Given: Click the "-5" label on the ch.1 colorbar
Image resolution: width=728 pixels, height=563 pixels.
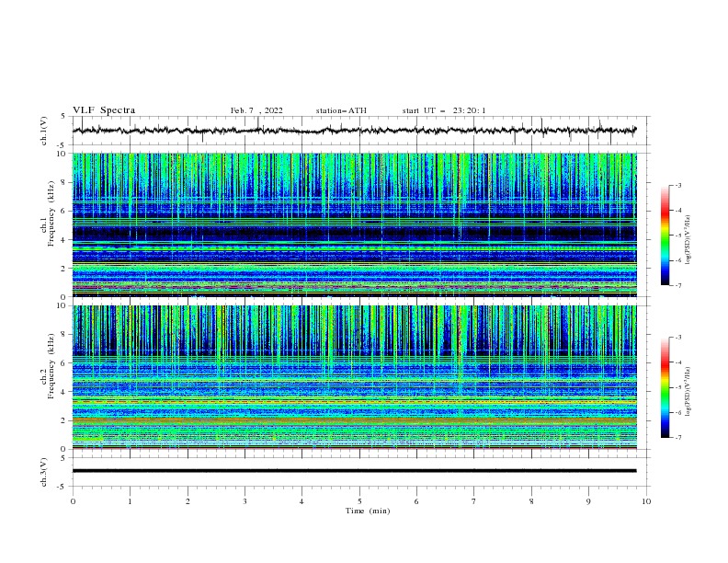Looking at the screenshot, I should coord(677,236).
